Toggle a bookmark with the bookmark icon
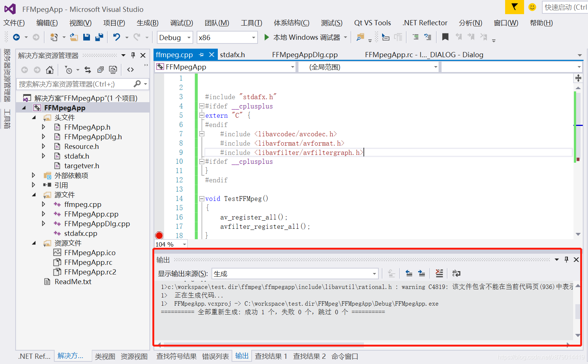Image resolution: width=588 pixels, height=364 pixels. coord(445,37)
